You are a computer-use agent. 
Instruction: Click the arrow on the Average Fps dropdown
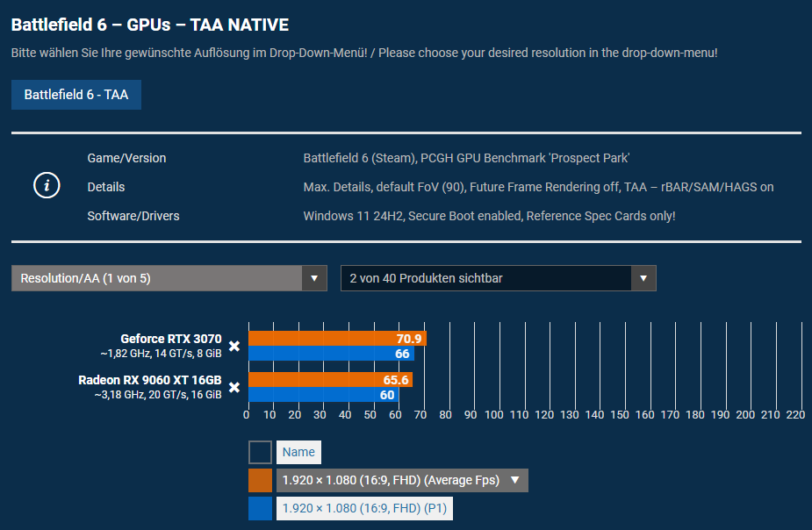[x=514, y=480]
